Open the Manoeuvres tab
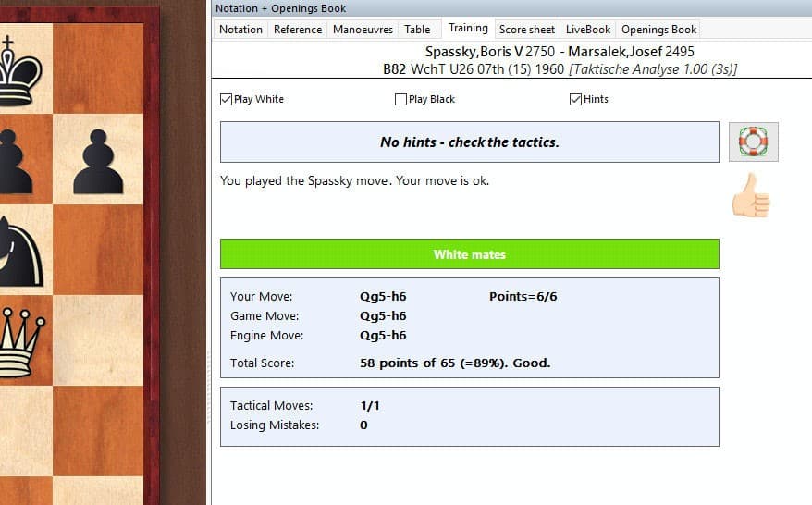The height and width of the screenshot is (505, 812). pyautogui.click(x=363, y=30)
